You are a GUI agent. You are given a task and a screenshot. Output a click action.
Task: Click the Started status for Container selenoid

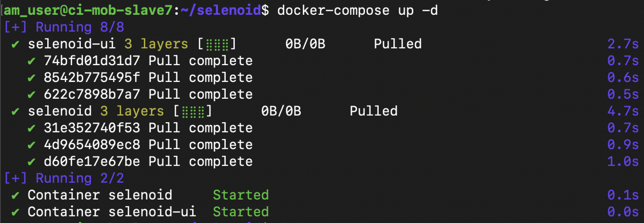tap(240, 195)
